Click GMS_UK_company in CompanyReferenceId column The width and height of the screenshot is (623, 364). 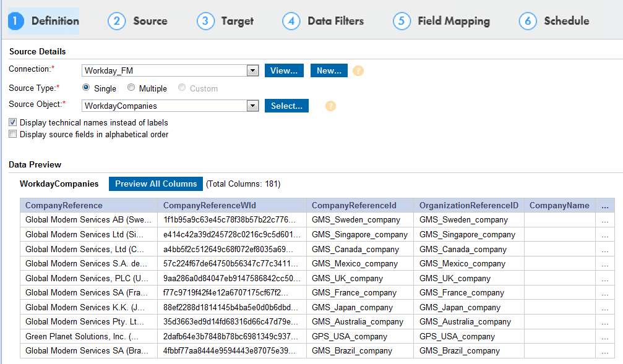[x=360, y=278]
